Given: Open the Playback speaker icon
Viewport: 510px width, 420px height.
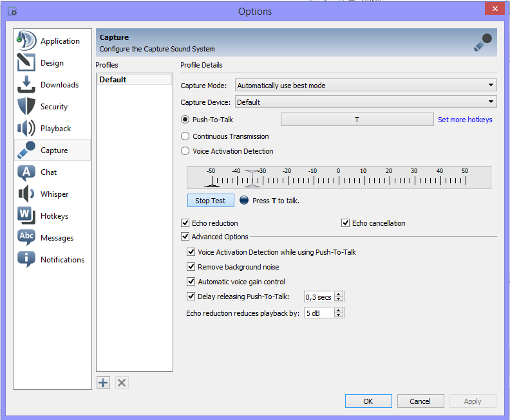Looking at the screenshot, I should tap(26, 129).
